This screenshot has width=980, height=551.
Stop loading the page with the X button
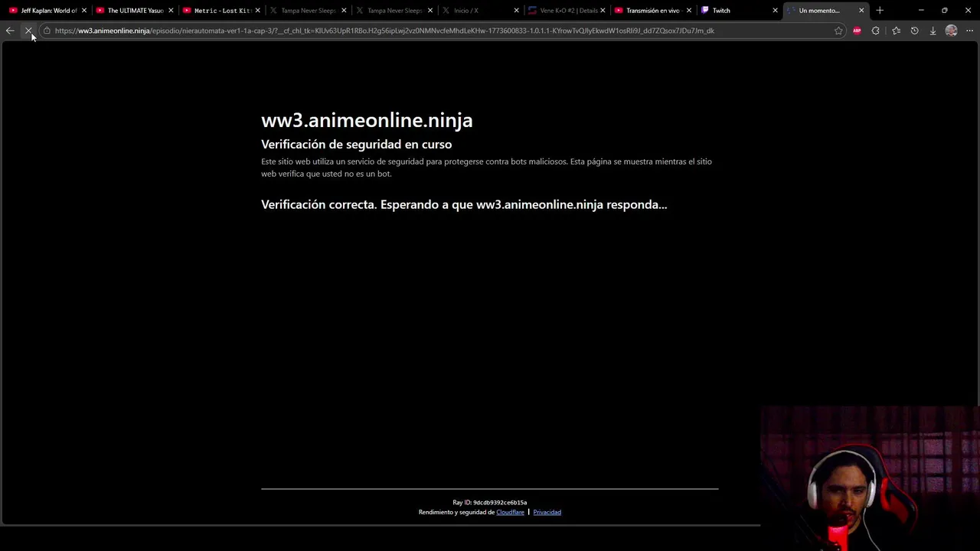(x=28, y=31)
